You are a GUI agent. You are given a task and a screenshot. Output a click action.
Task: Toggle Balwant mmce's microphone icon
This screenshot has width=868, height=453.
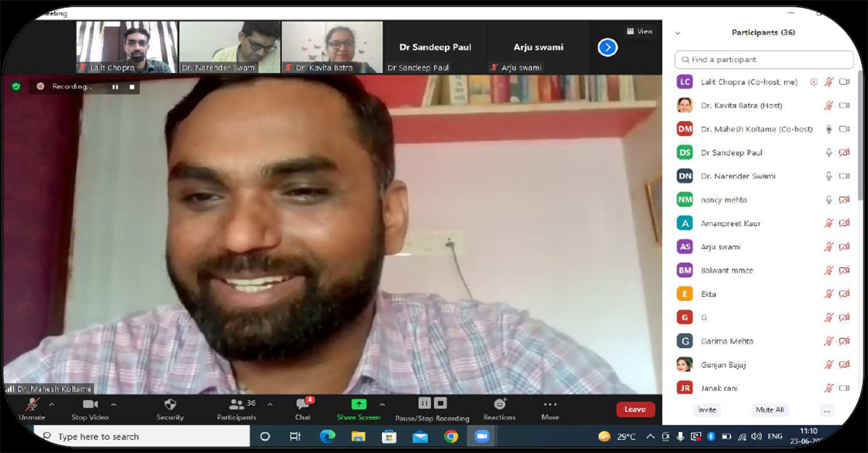tap(829, 271)
